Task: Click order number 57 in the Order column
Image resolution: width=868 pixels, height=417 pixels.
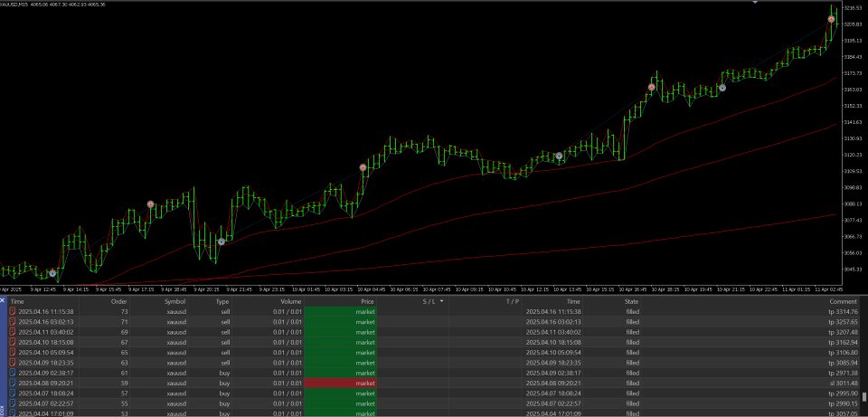Action: click(124, 393)
